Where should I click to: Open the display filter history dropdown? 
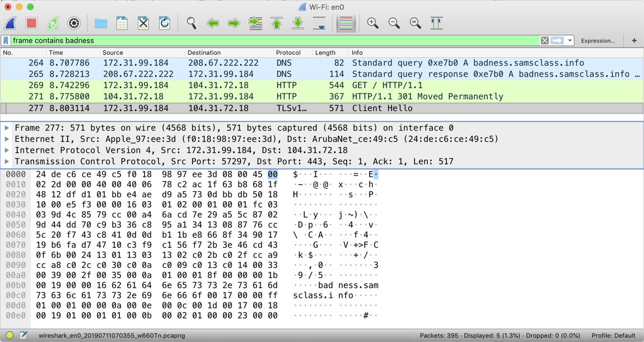570,40
